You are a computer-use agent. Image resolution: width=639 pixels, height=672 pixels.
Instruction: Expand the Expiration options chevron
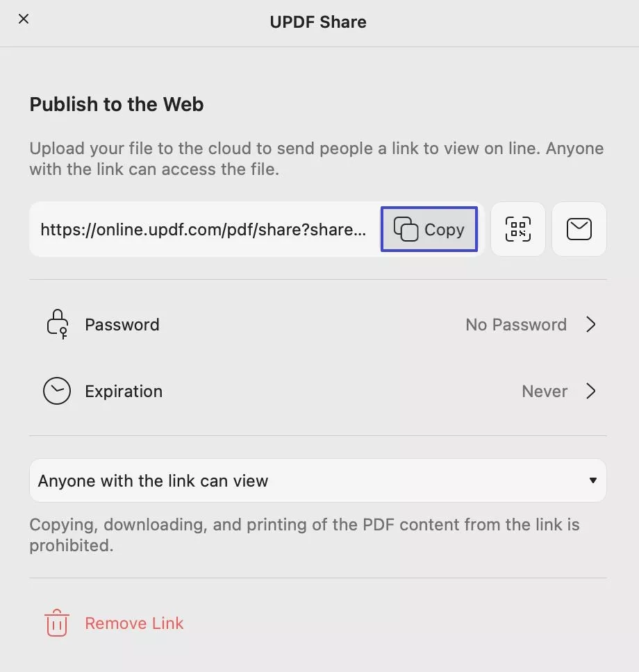591,391
